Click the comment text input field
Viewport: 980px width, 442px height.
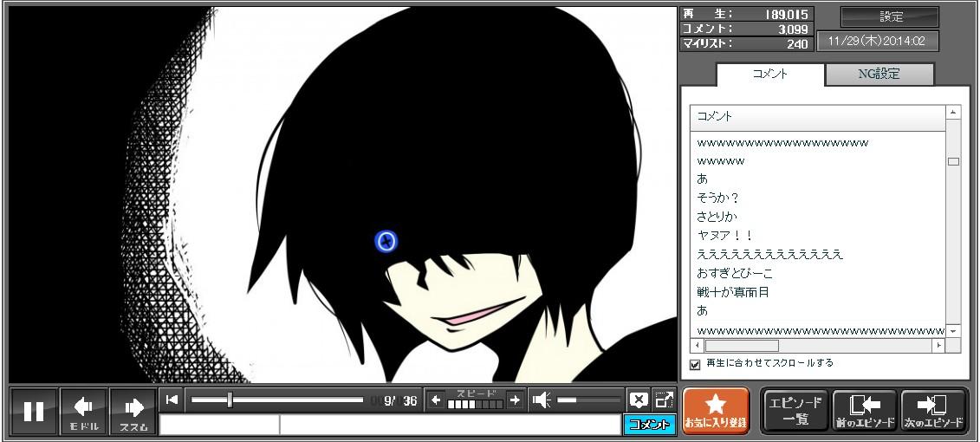click(x=449, y=425)
